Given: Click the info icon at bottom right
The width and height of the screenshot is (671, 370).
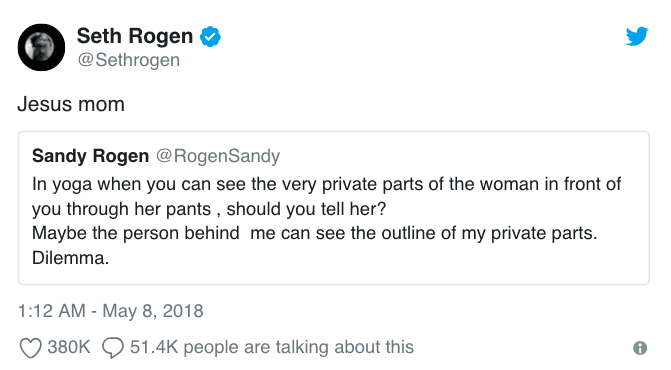Looking at the screenshot, I should 640,348.
